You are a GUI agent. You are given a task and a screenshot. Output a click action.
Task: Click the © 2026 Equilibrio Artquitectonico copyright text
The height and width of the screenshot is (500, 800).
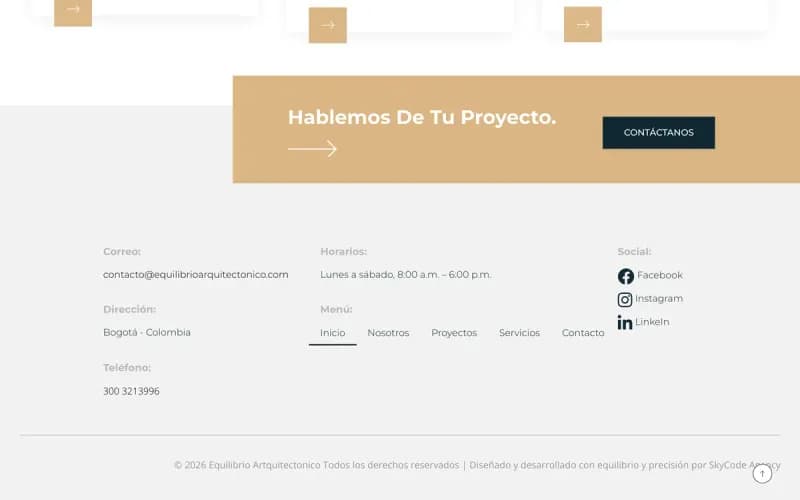coord(316,465)
